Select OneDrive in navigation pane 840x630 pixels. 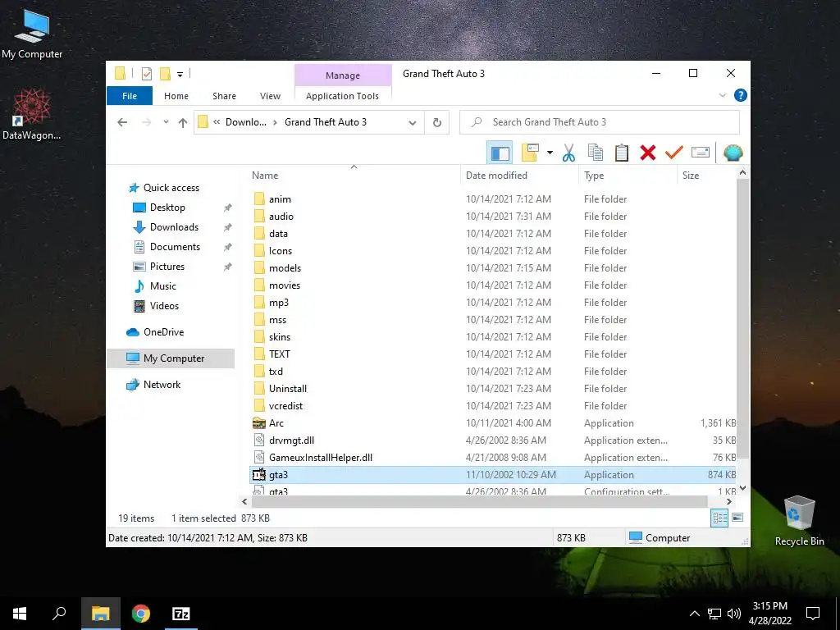[163, 332]
